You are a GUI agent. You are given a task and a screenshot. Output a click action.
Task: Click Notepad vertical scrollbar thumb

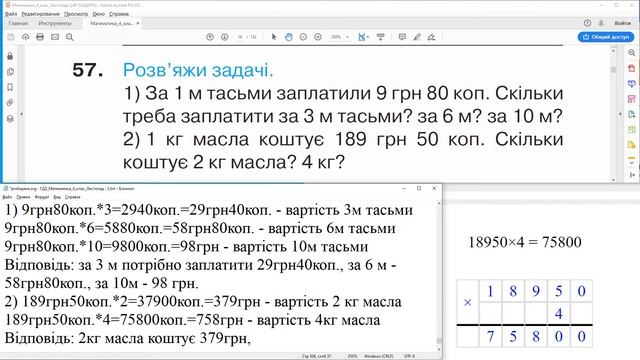coord(439,341)
